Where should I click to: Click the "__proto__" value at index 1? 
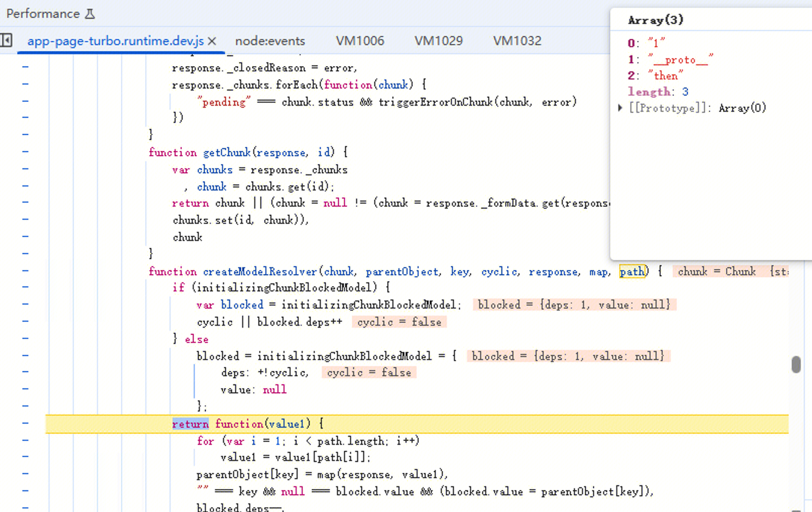point(680,60)
